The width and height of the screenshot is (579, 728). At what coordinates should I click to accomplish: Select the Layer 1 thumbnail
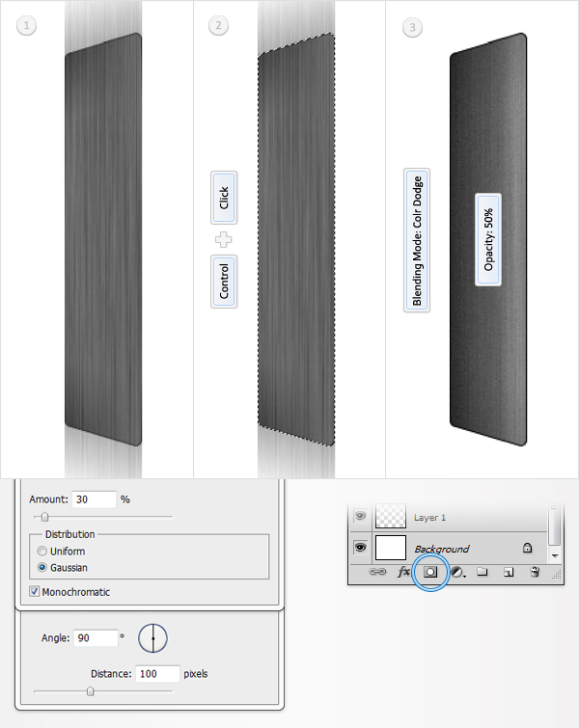tap(390, 516)
